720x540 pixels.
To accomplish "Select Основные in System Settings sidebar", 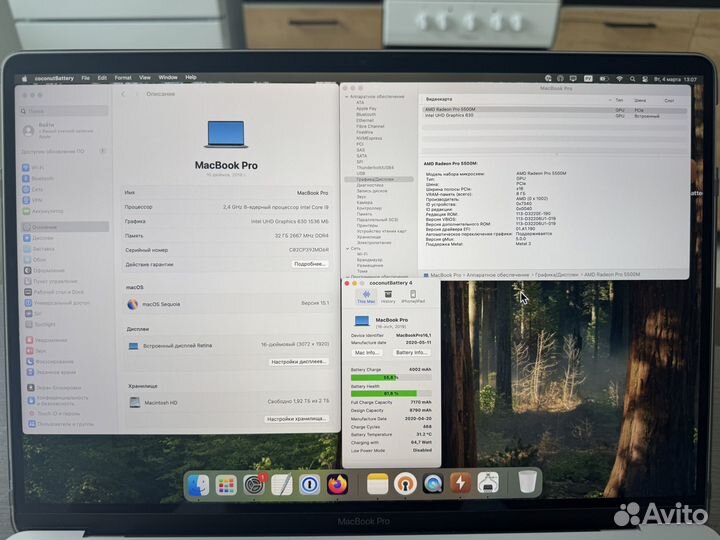I will click(x=65, y=227).
